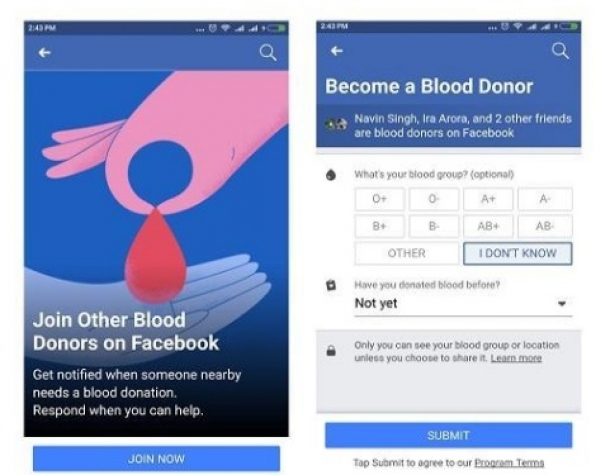Tap the padlock privacy icon

pos(331,351)
